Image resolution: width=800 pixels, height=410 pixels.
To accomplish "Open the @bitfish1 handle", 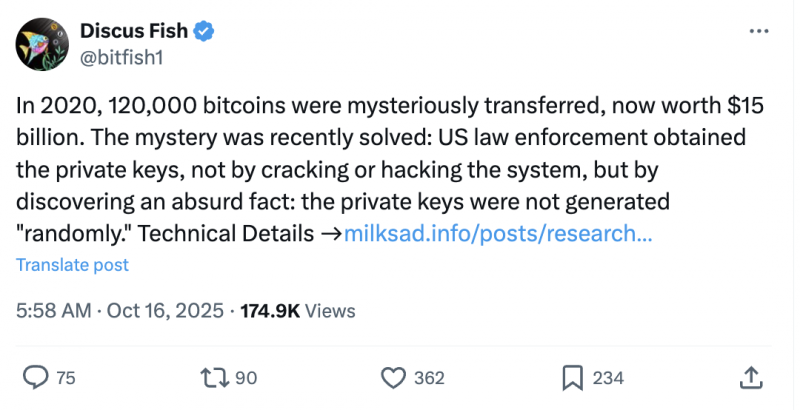I will (121, 57).
